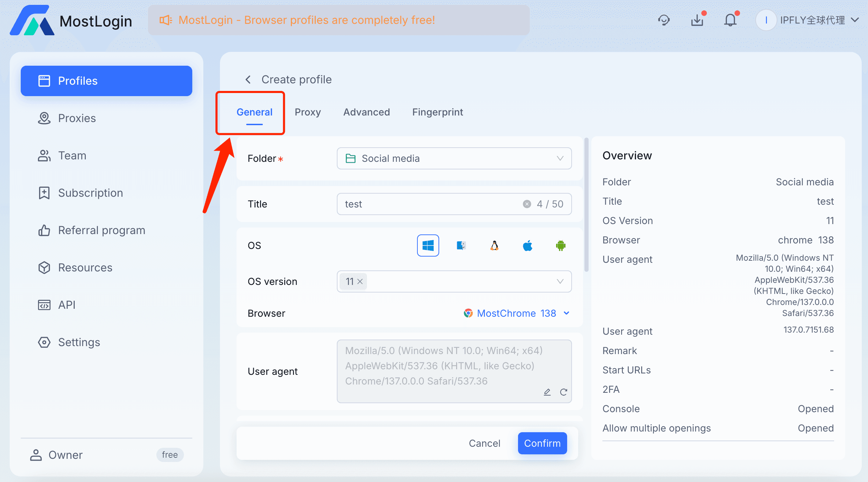The height and width of the screenshot is (482, 868).
Task: Expand the Folder dropdown
Action: click(x=560, y=158)
